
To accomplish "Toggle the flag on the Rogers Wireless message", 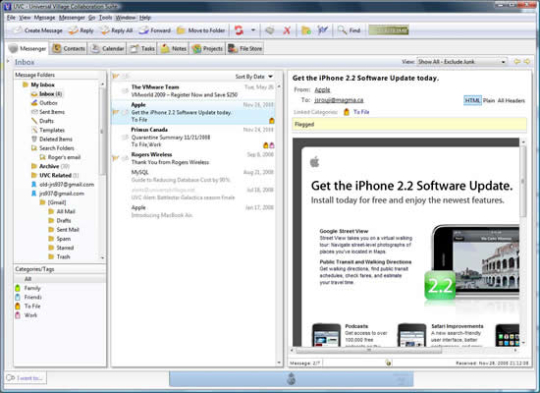I will tap(116, 158).
